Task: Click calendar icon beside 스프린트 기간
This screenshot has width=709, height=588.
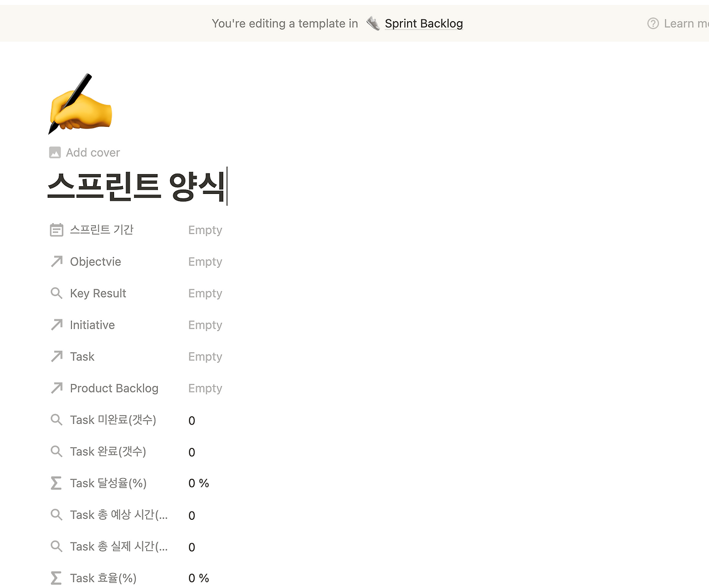Action: click(x=56, y=229)
